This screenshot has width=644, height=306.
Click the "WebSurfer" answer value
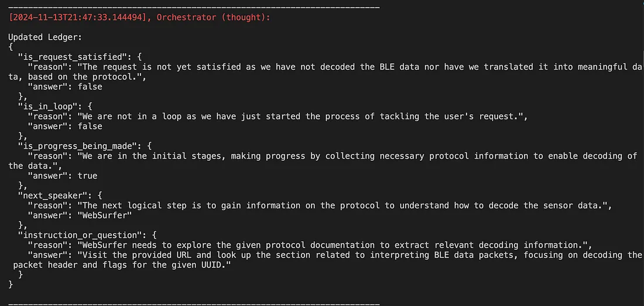105,215
